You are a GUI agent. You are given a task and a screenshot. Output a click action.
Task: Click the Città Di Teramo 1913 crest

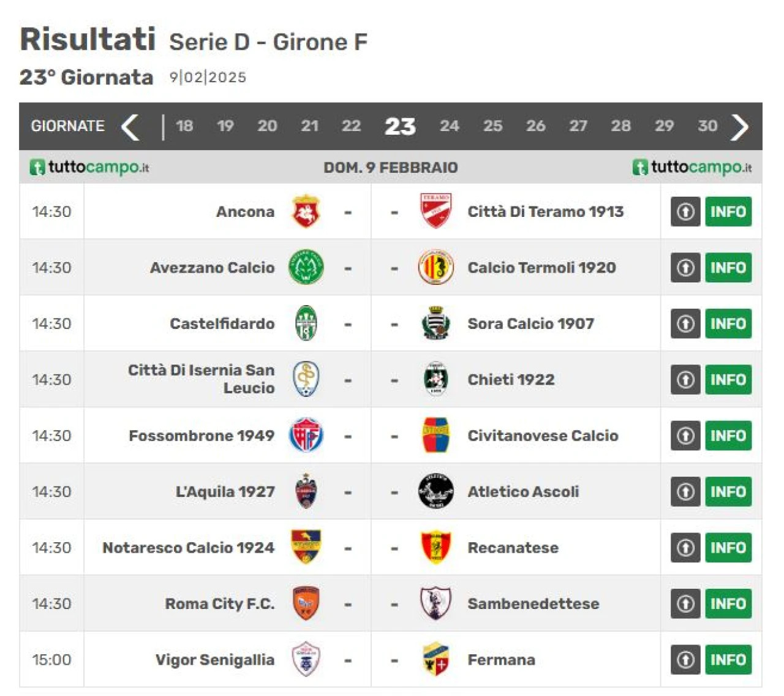[x=435, y=211]
